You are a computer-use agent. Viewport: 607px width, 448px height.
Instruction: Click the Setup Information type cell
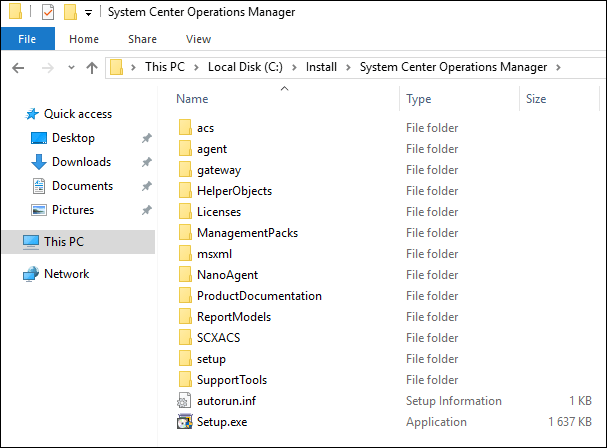pyautogui.click(x=454, y=401)
